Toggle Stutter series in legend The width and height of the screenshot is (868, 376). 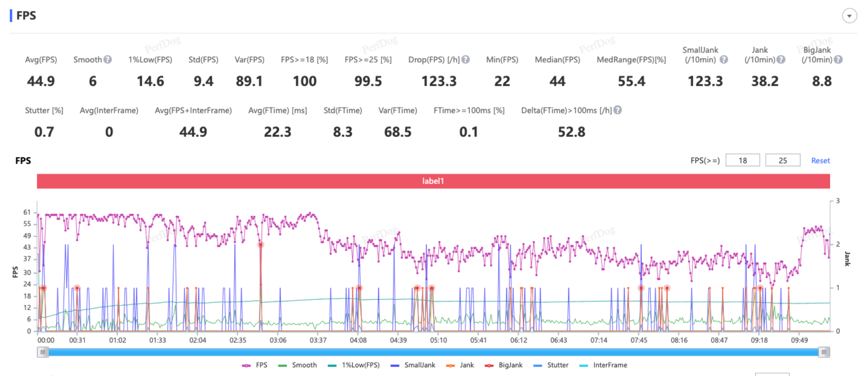pos(551,365)
